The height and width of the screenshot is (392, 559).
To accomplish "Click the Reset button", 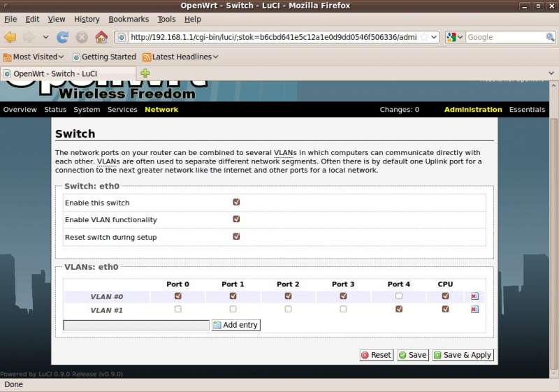I will coord(377,355).
